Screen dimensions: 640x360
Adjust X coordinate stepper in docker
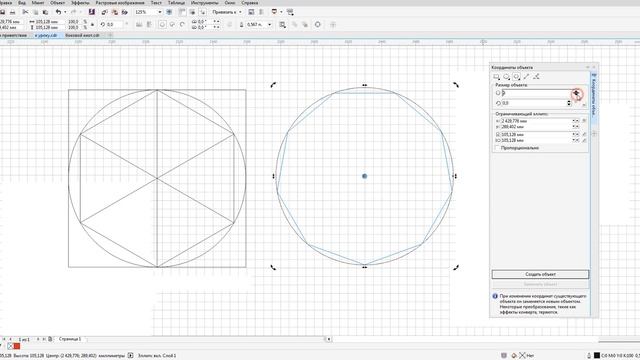pos(575,121)
